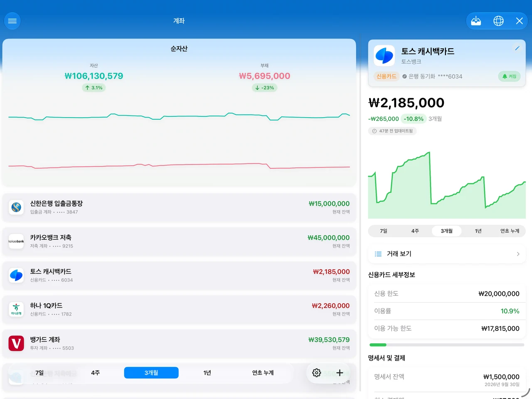
Task: Switch card chart to 4주
Action: 415,231
